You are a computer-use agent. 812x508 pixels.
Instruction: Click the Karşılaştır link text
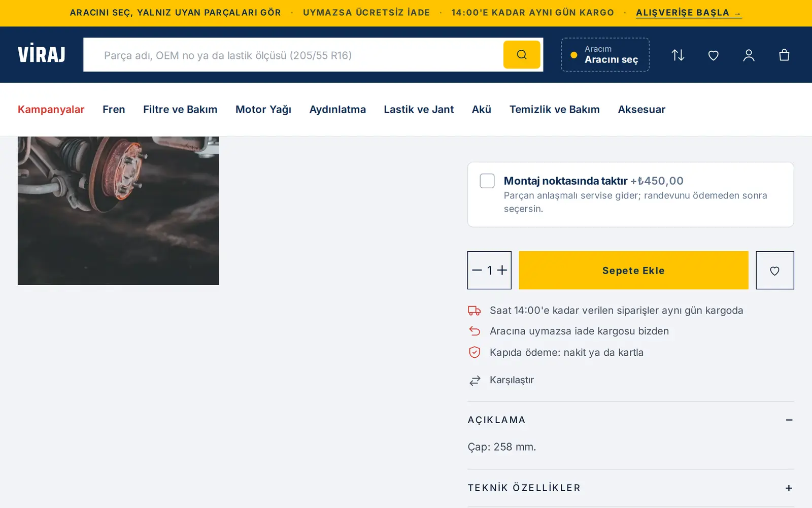[x=512, y=380]
